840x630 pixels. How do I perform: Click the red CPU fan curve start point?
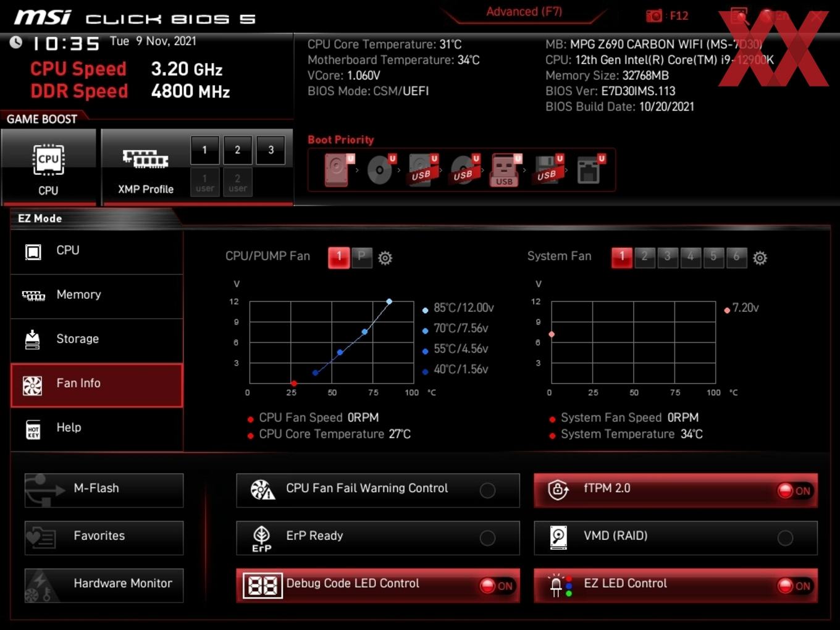pyautogui.click(x=293, y=384)
